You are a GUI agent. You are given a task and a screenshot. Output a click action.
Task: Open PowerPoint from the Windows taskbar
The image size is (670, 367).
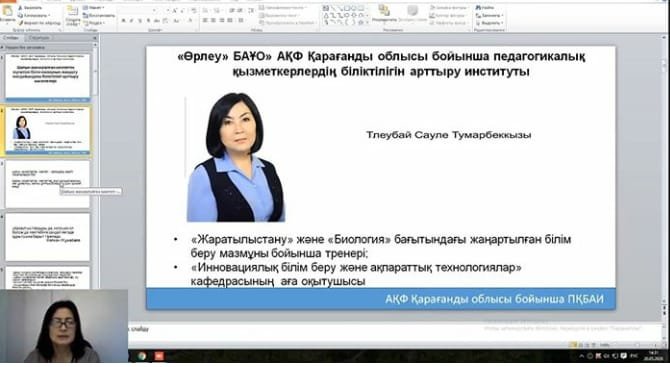point(159,355)
